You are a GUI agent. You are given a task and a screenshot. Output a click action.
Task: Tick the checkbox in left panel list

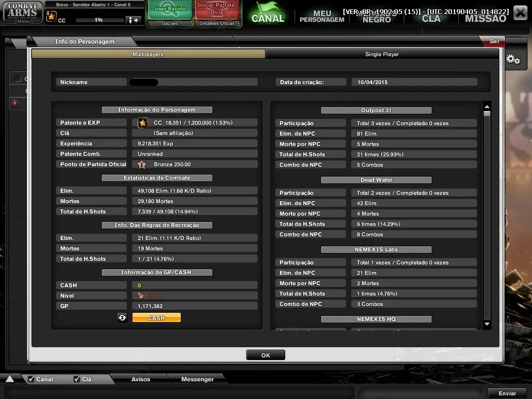18,79
